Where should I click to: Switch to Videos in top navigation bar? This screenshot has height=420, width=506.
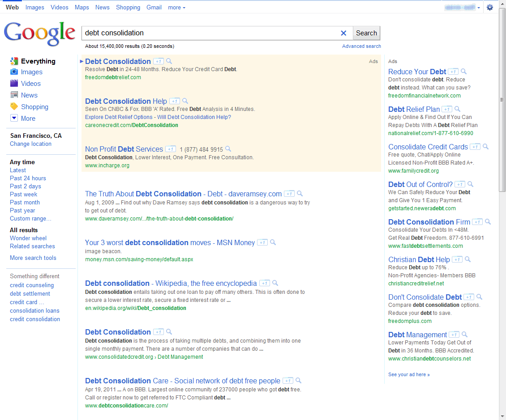coord(60,8)
